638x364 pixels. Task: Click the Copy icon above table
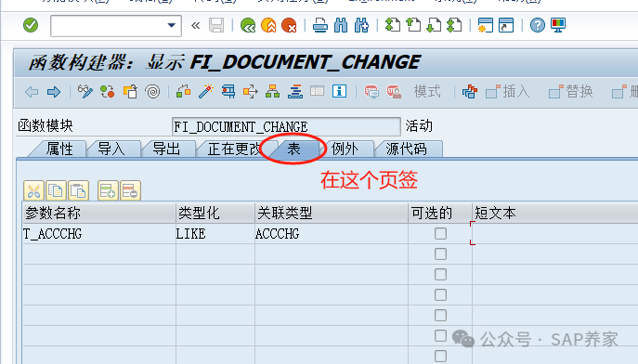56,190
